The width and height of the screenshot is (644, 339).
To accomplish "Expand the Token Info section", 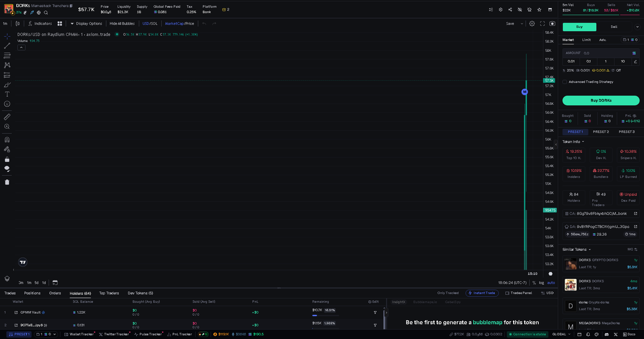I will pos(573,142).
